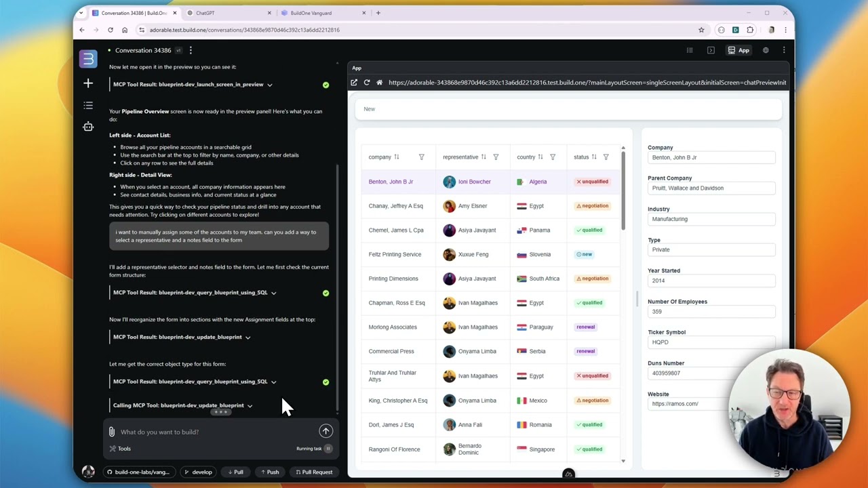Viewport: 868px width, 488px height.
Task: Open the globe web preview icon
Action: (x=766, y=50)
